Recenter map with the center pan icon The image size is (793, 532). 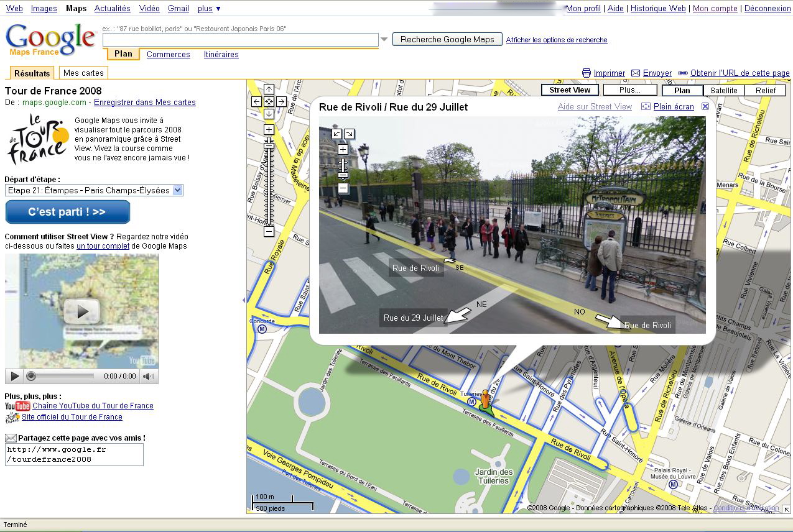pos(269,101)
